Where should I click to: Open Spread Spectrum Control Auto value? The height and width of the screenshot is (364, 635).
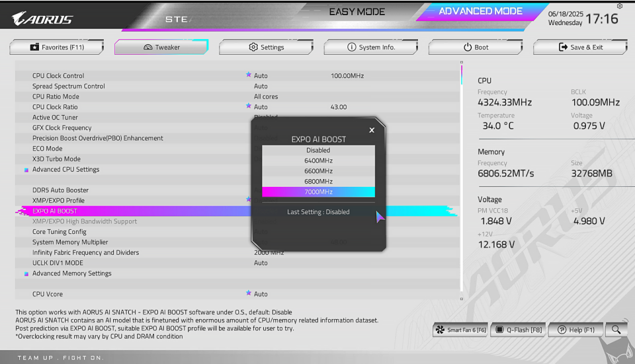(261, 86)
